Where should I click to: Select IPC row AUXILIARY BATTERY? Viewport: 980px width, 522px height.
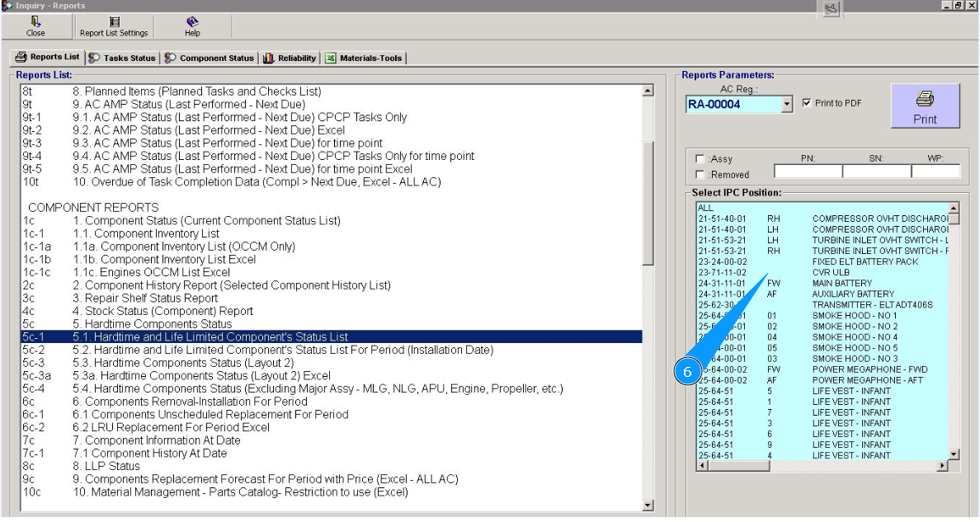[822, 294]
